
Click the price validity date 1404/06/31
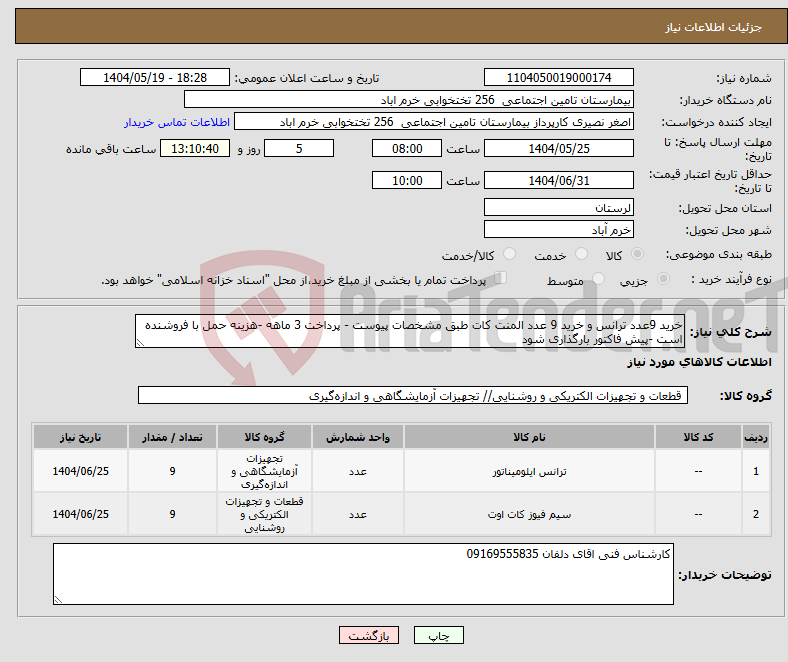tap(558, 180)
